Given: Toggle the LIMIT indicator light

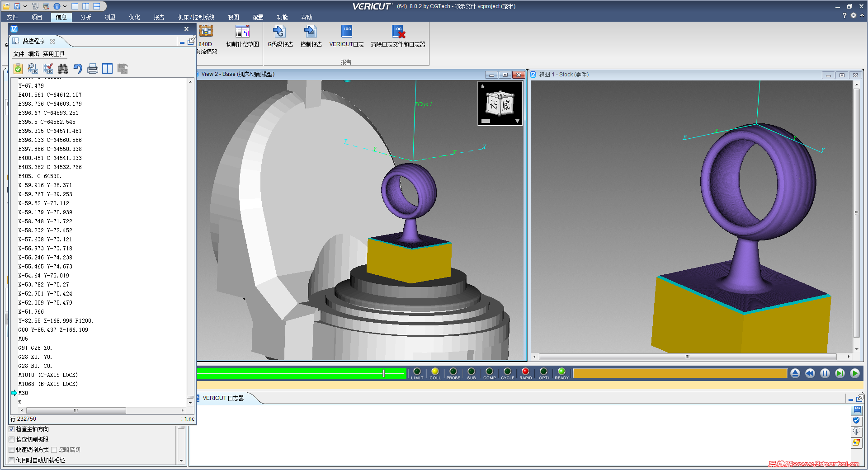Looking at the screenshot, I should click(417, 371).
